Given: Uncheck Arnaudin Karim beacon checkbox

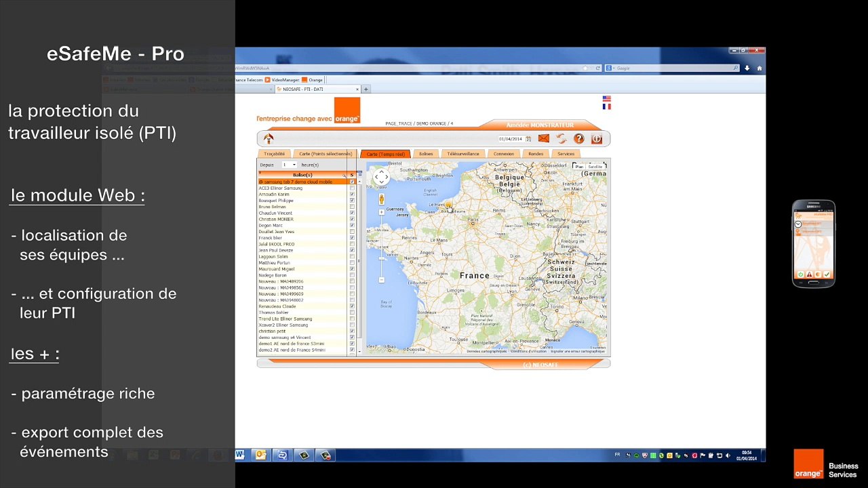Looking at the screenshot, I should point(352,194).
